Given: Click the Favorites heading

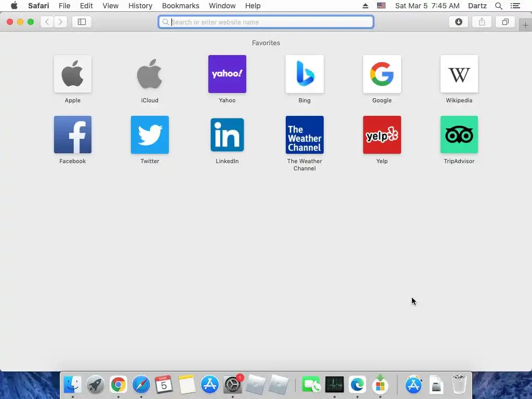Looking at the screenshot, I should point(266,43).
